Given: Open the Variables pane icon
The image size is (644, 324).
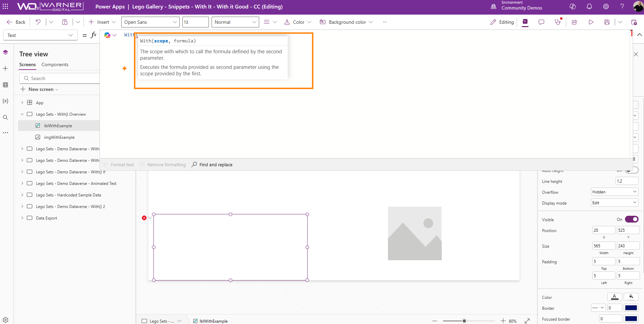Looking at the screenshot, I should (x=5, y=101).
